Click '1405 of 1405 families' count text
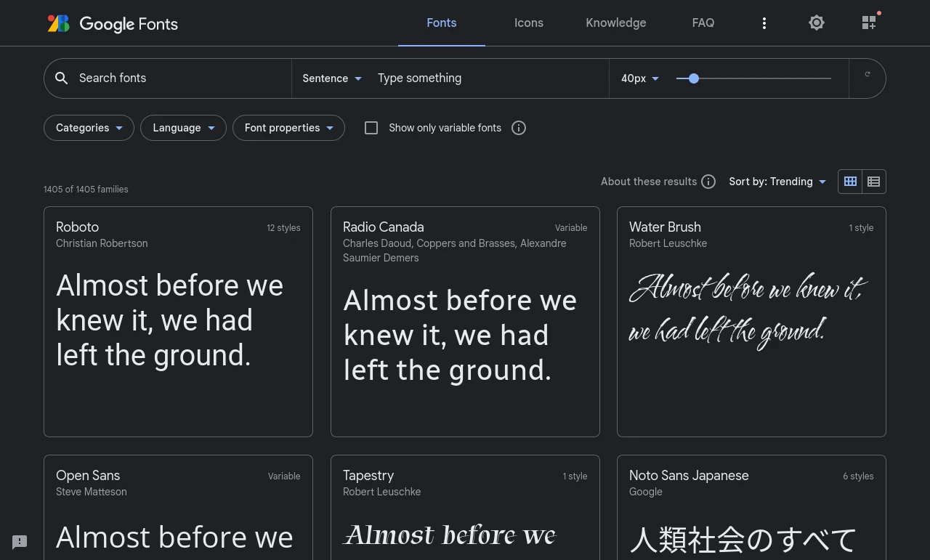This screenshot has width=930, height=560. [86, 190]
